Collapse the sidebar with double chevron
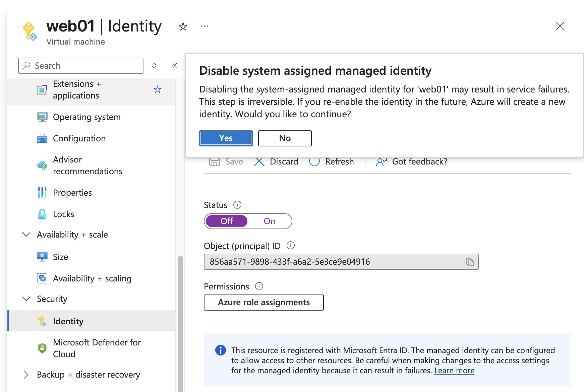 (174, 66)
